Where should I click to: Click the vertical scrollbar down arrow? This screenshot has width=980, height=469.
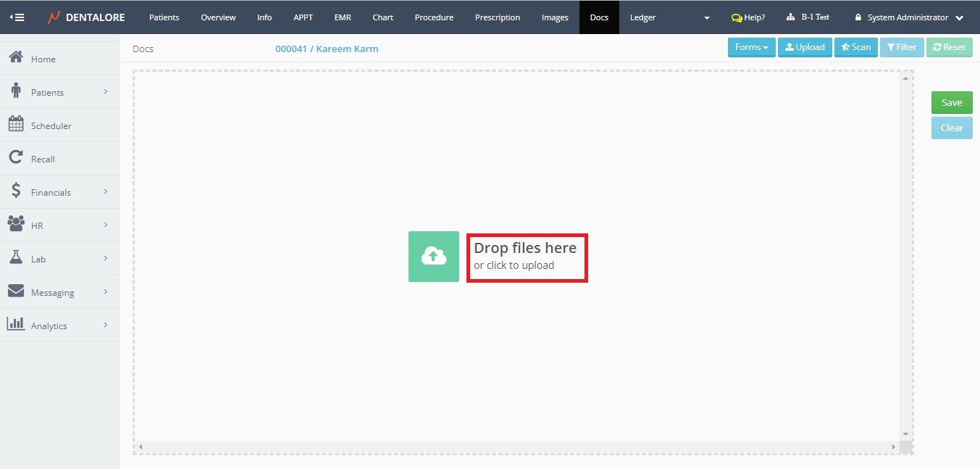(905, 433)
